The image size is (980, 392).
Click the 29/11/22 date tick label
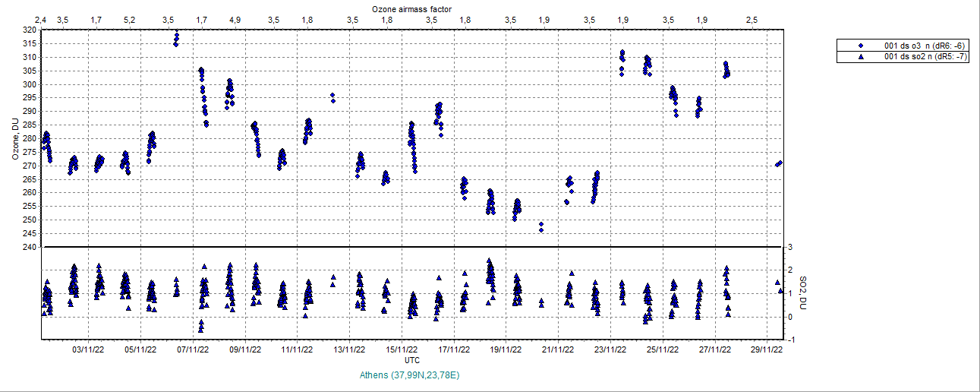[x=767, y=349]
